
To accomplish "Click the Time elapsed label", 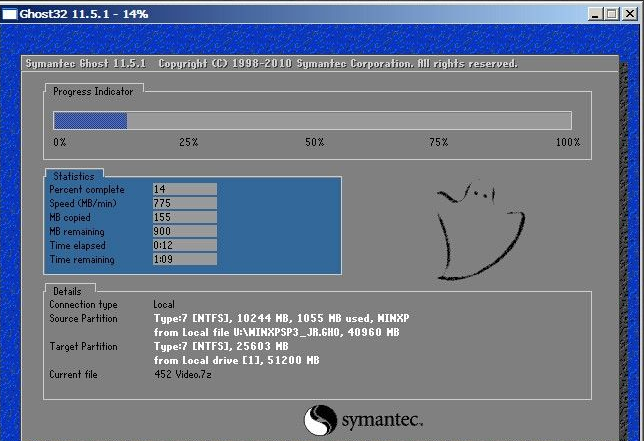I will click(x=78, y=246).
